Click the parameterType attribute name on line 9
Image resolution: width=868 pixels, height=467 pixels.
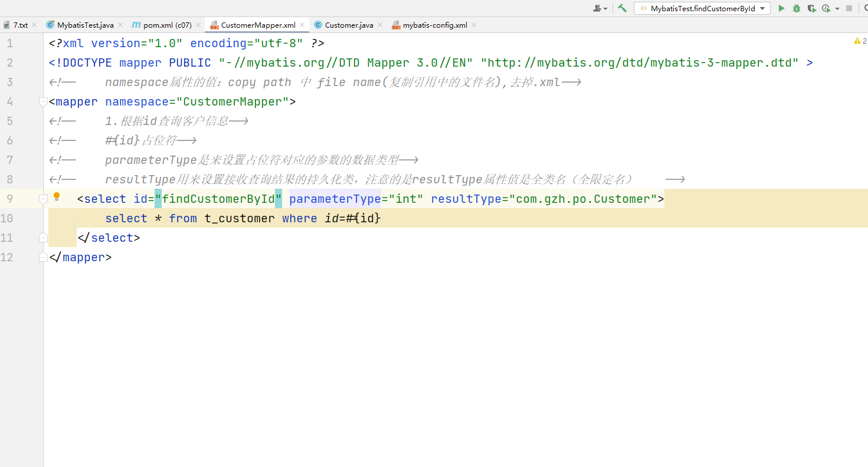click(335, 199)
